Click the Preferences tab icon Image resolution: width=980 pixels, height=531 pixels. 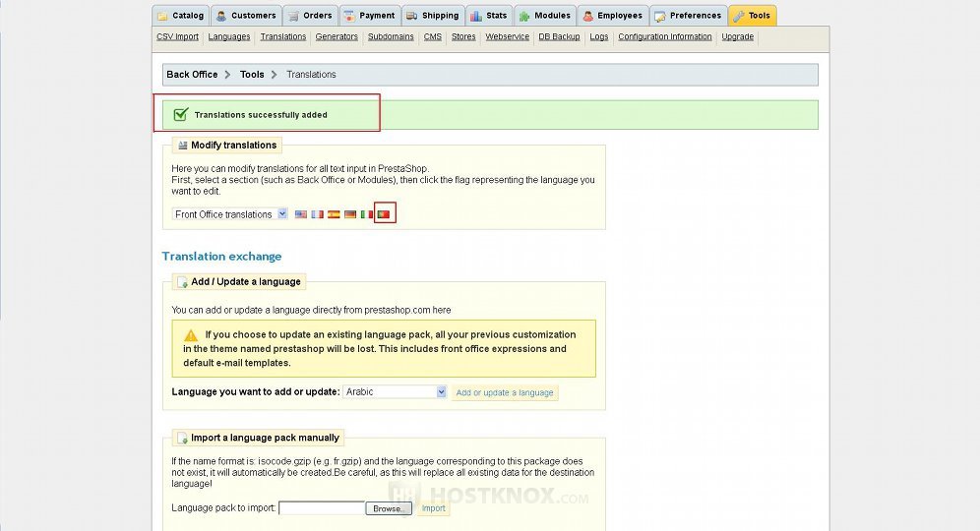click(660, 17)
